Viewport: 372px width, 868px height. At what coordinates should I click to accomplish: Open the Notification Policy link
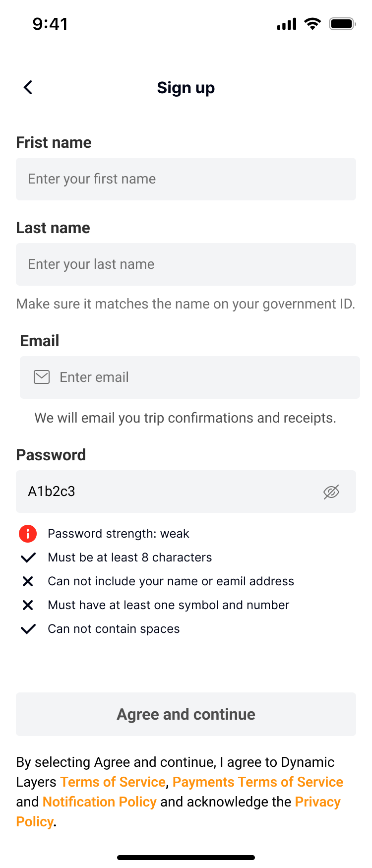coord(99,802)
